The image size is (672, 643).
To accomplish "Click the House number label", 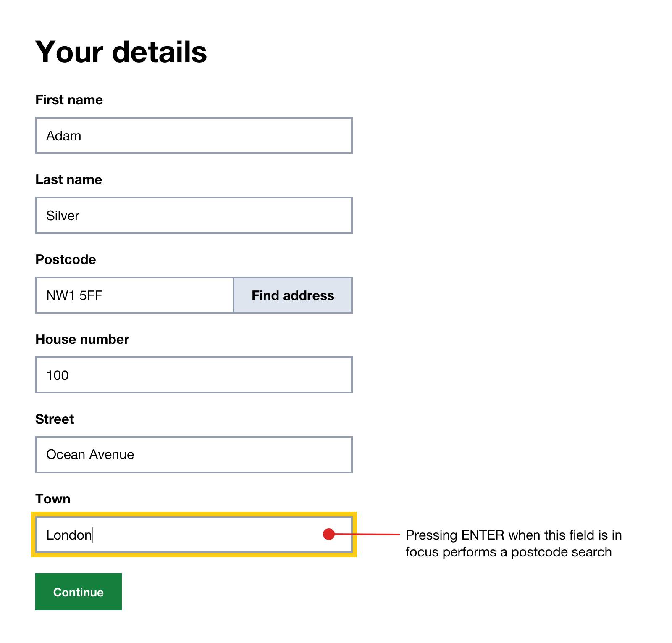I will [82, 339].
